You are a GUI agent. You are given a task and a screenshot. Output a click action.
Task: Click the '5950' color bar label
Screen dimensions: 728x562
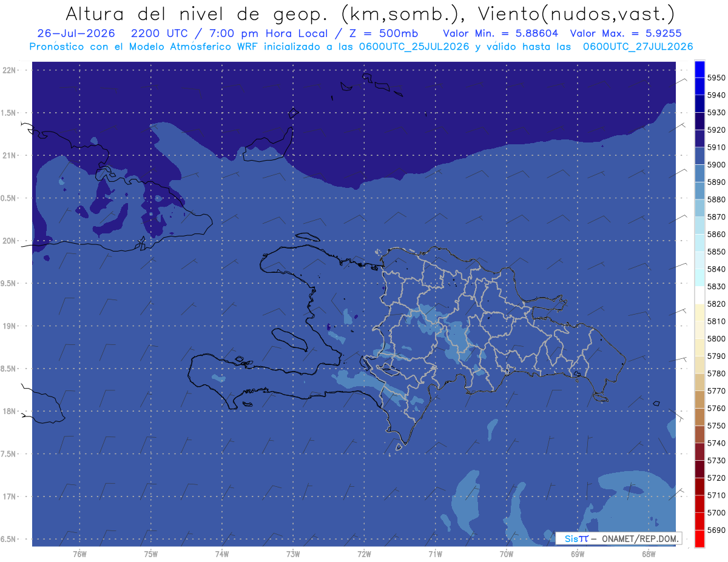pos(716,78)
